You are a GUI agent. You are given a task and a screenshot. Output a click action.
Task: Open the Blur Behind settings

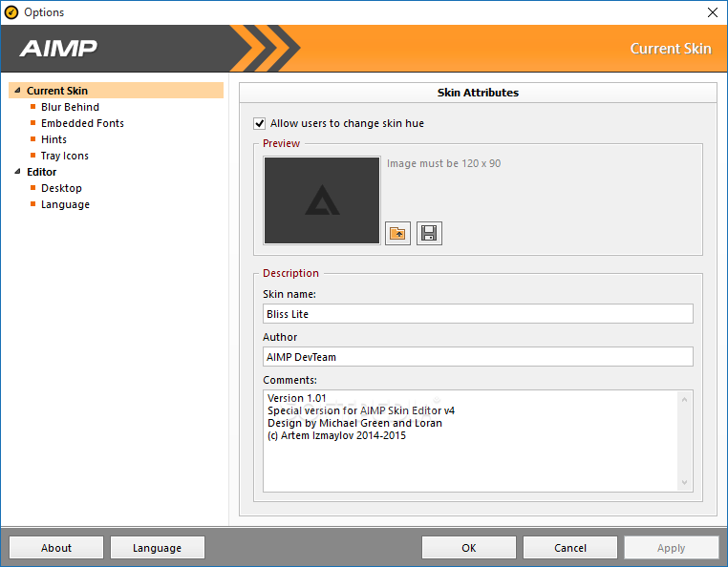click(x=70, y=107)
